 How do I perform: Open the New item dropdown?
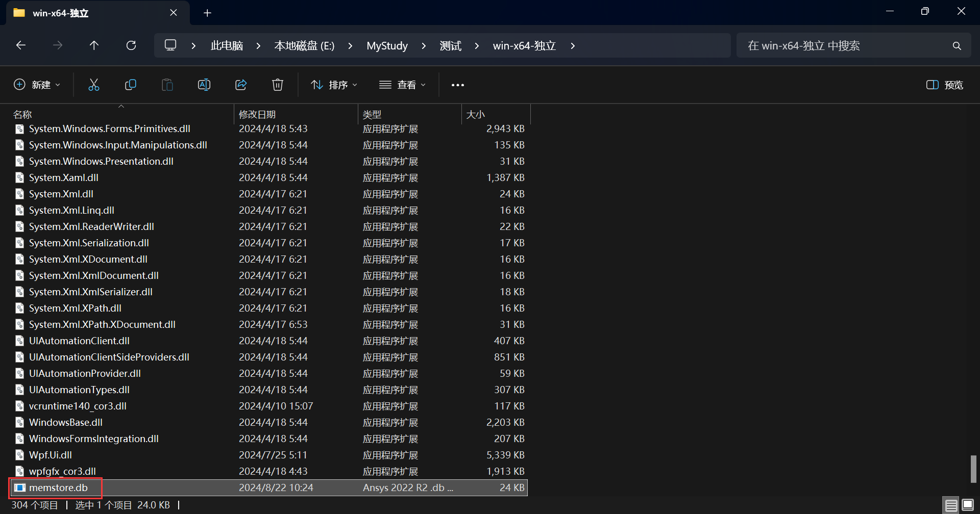click(37, 85)
